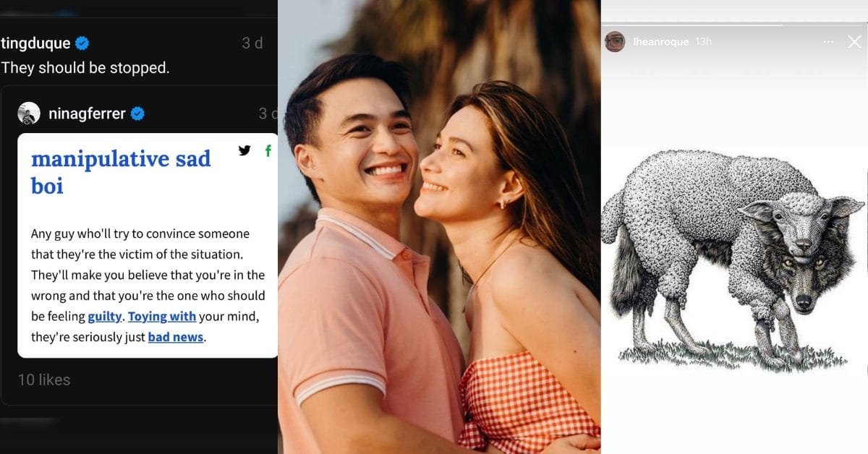This screenshot has height=454, width=868.
Task: Click lheanroque's profile picture icon
Action: pyautogui.click(x=614, y=41)
